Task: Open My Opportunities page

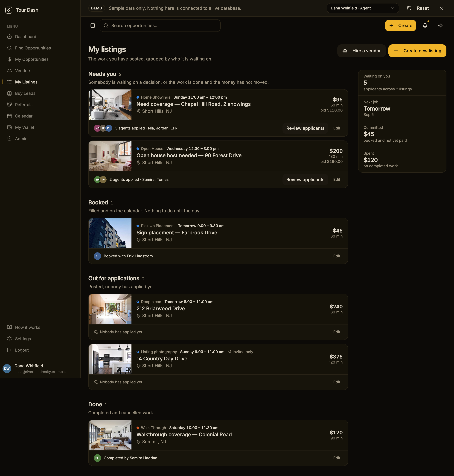Action: 40,60
